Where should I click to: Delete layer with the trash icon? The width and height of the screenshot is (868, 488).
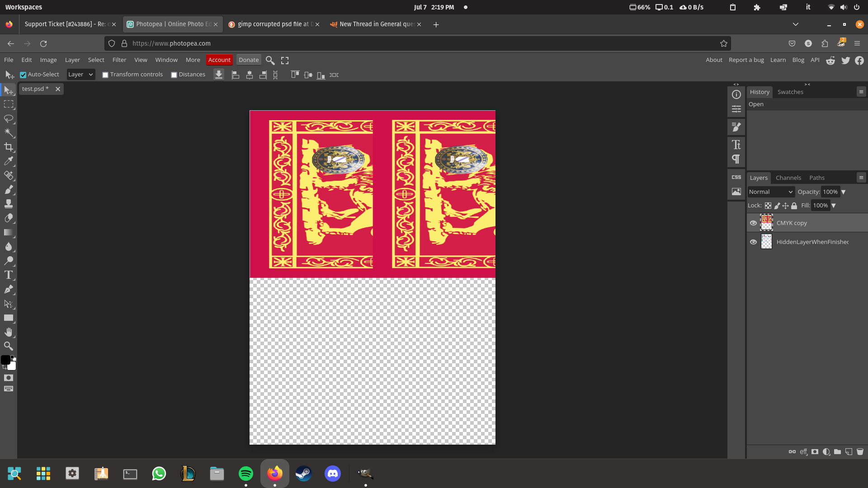pos(860,451)
